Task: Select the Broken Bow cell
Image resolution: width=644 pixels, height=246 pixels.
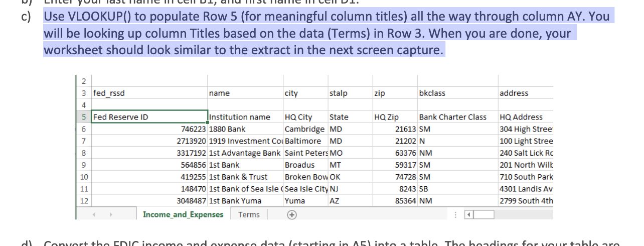Action: point(305,177)
